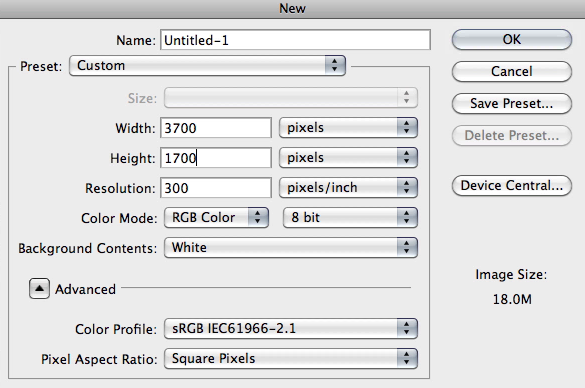Open the Width units dropdown
Viewport: 585px width, 388px height.
coord(348,128)
